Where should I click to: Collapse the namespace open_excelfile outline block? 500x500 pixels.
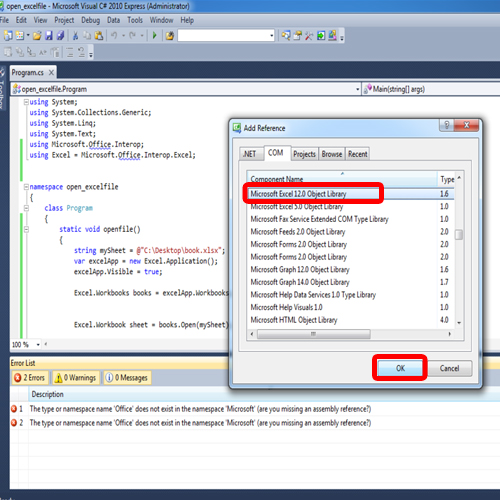click(26, 187)
